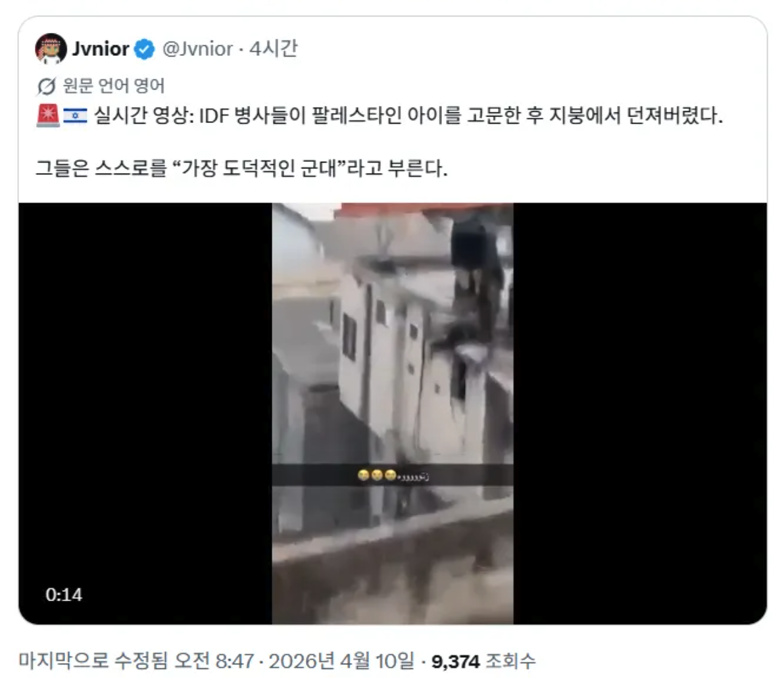The image size is (784, 692).
Task: Open the @Jvnior handle link
Action: 197,49
